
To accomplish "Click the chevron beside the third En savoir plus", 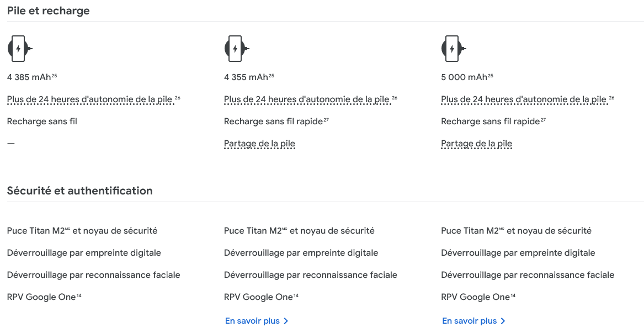I will tap(503, 321).
